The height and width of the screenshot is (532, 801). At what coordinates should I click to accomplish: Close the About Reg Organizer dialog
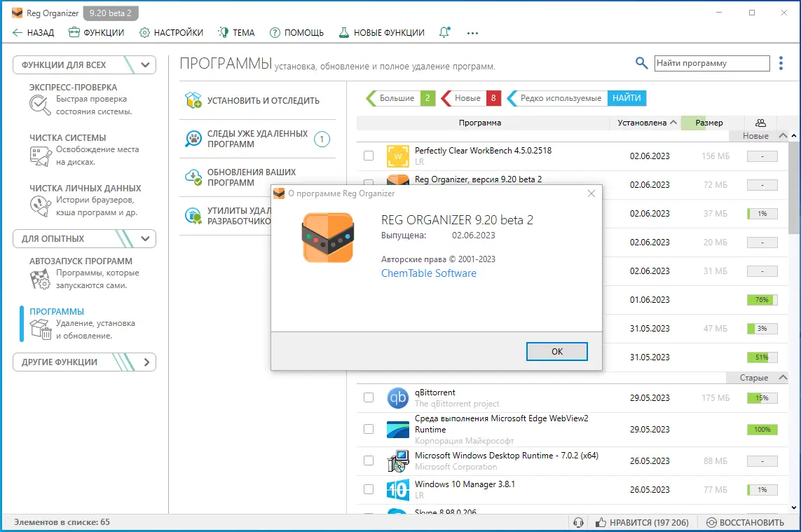[591, 193]
